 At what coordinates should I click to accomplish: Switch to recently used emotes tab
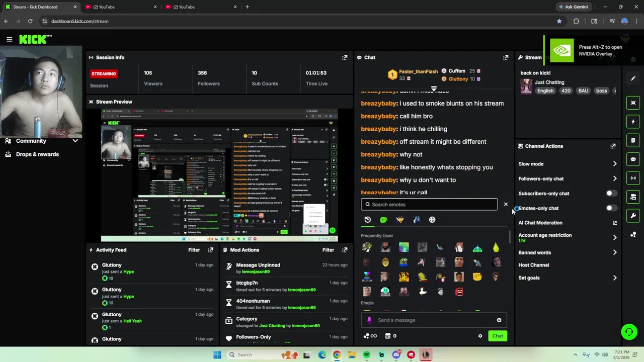click(x=368, y=220)
